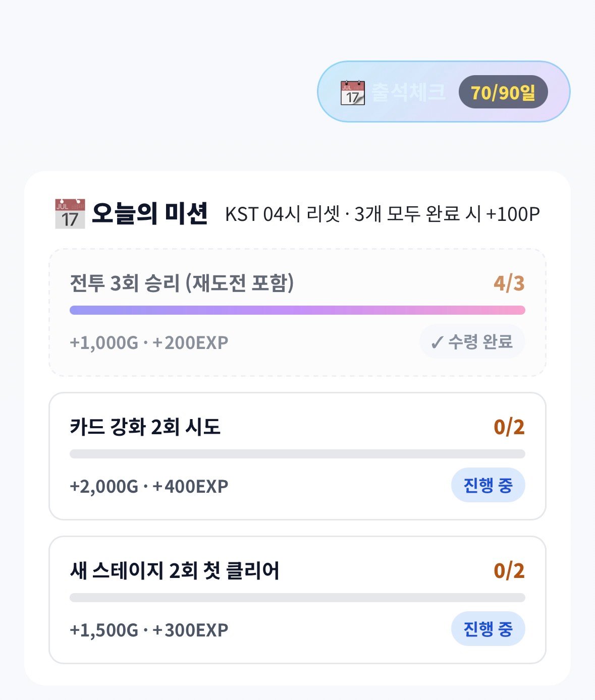This screenshot has width=595, height=700.
Task: Click the calendar icon beside 오늘의 미션
Action: [70, 214]
